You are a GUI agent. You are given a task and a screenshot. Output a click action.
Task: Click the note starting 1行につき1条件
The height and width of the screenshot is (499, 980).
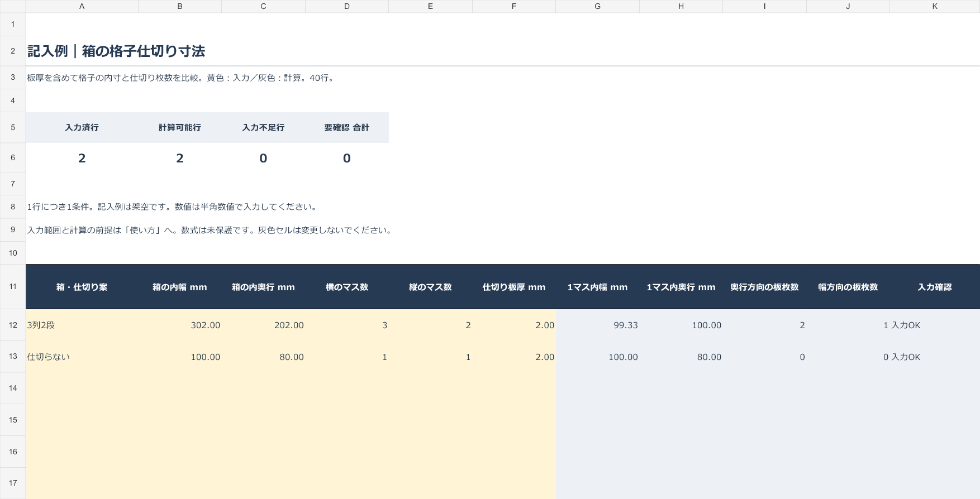pos(174,207)
